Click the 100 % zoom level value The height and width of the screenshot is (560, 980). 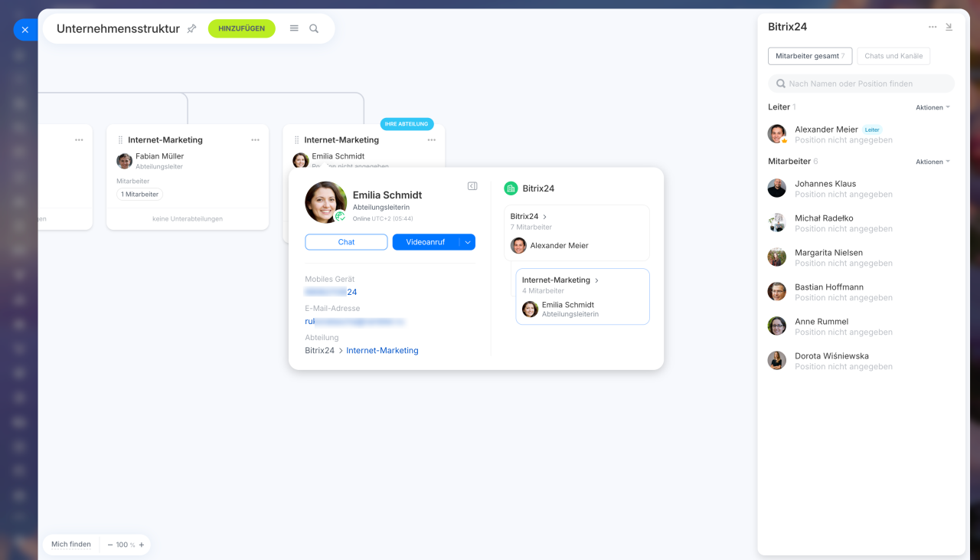point(126,545)
